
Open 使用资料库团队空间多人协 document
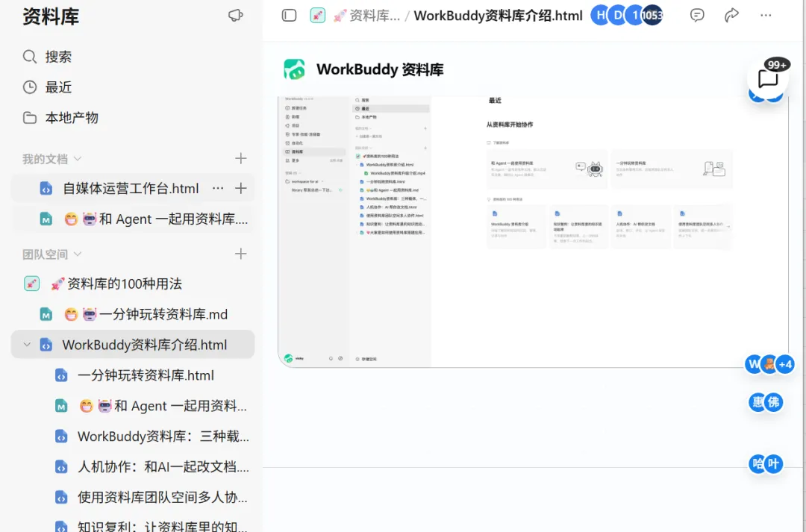(163, 497)
